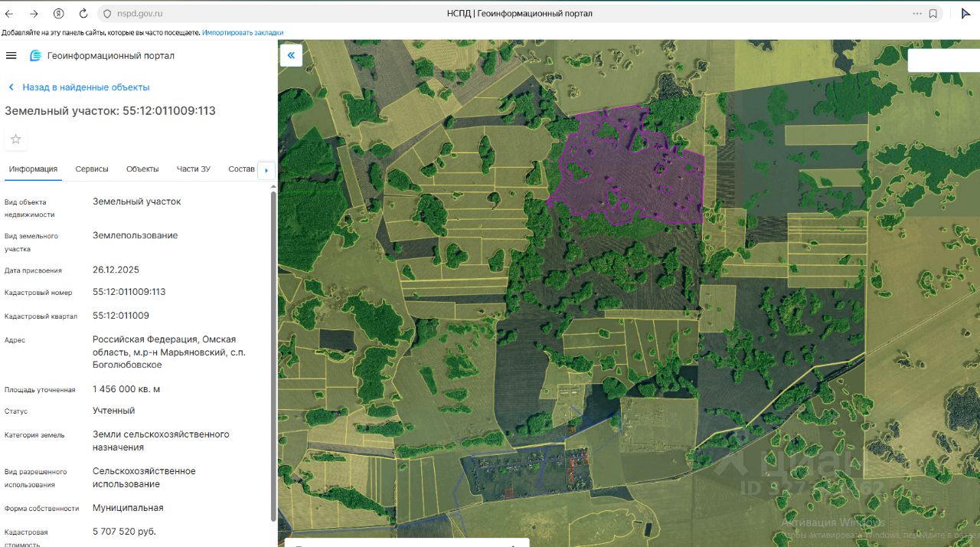Viewport: 980px width, 547px height.
Task: Open the Объекты tab
Action: [142, 169]
